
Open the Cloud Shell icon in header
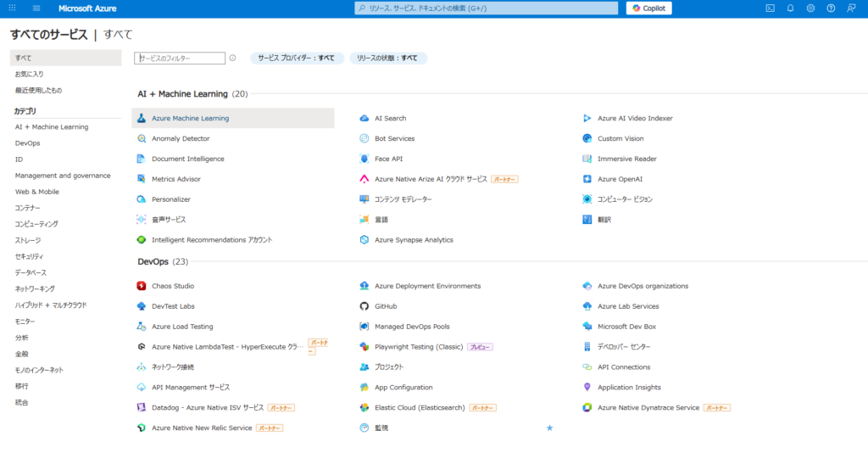pos(770,8)
